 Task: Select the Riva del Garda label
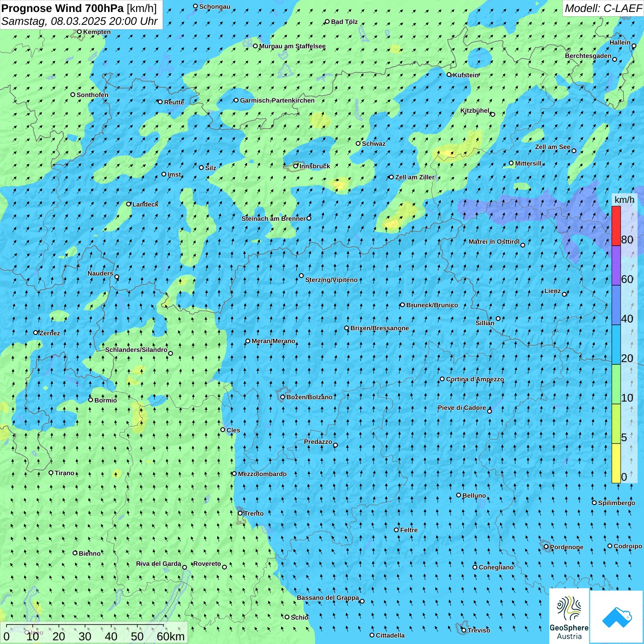click(159, 563)
